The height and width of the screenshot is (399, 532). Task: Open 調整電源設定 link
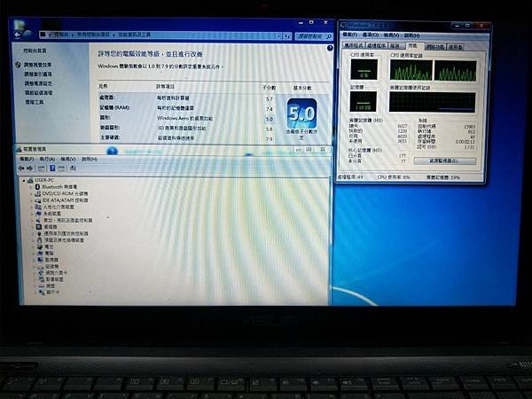[x=38, y=83]
